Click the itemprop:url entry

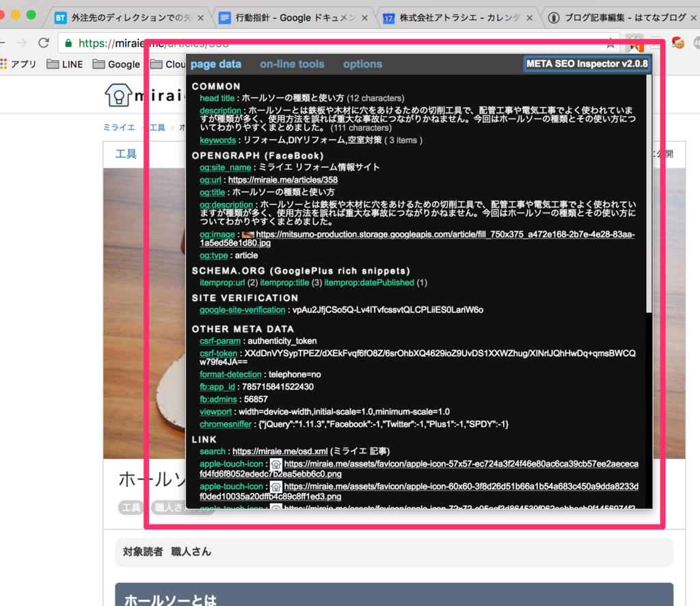coord(222,282)
